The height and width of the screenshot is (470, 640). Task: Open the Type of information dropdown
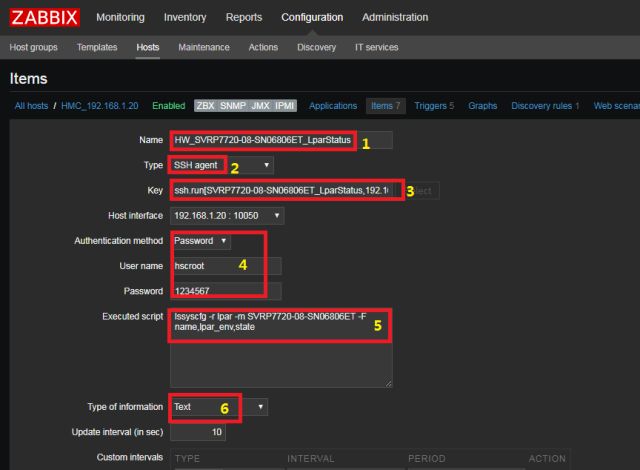coord(219,407)
